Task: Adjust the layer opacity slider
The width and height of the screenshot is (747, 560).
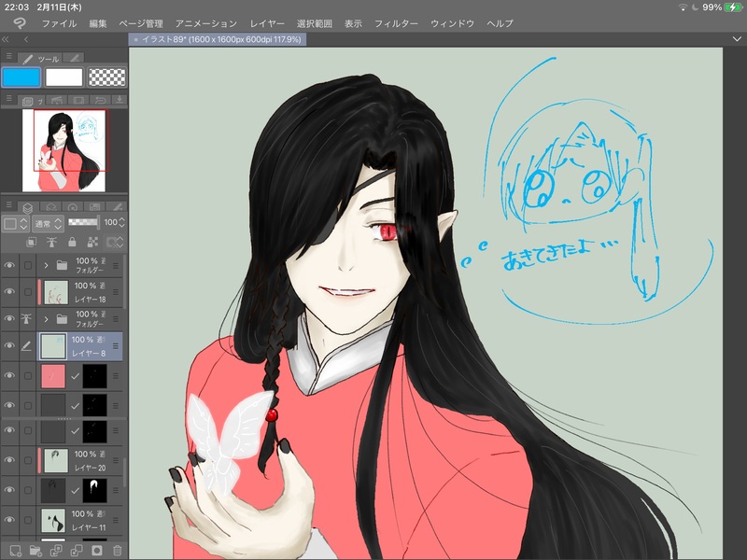Action: tap(84, 222)
